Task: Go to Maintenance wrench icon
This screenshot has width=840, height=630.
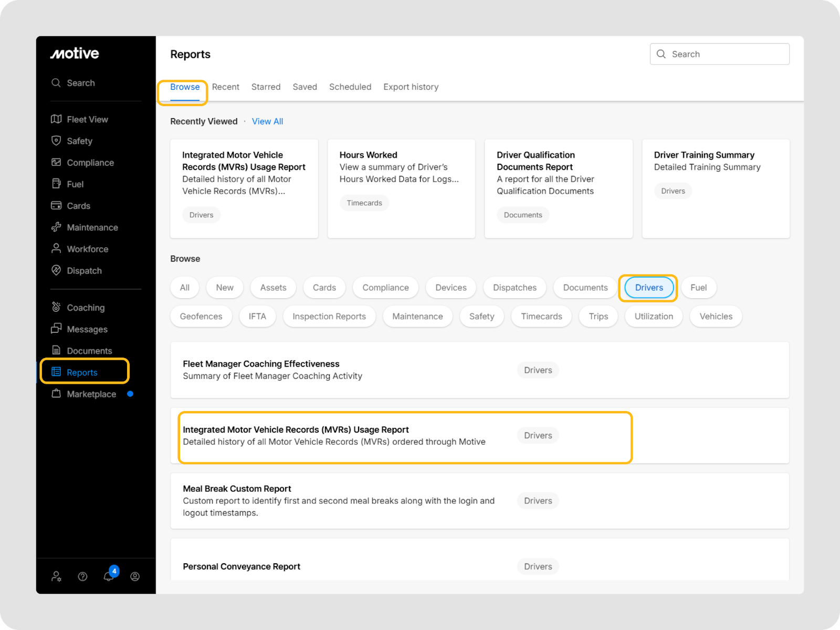Action: pyautogui.click(x=56, y=227)
